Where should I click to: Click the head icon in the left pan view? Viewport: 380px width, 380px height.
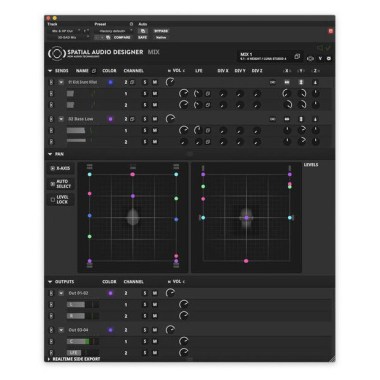[133, 217]
